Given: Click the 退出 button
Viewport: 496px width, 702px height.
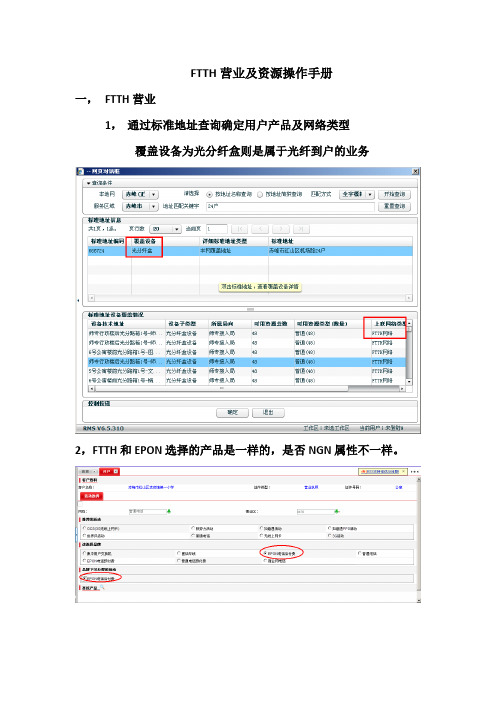Looking at the screenshot, I should click(268, 413).
